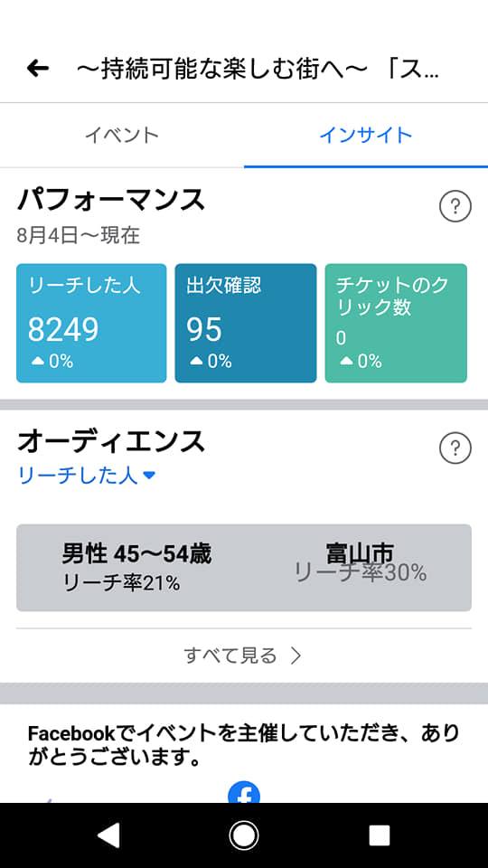Open the 出欠確認 95 tile
488x868 pixels.
point(246,324)
